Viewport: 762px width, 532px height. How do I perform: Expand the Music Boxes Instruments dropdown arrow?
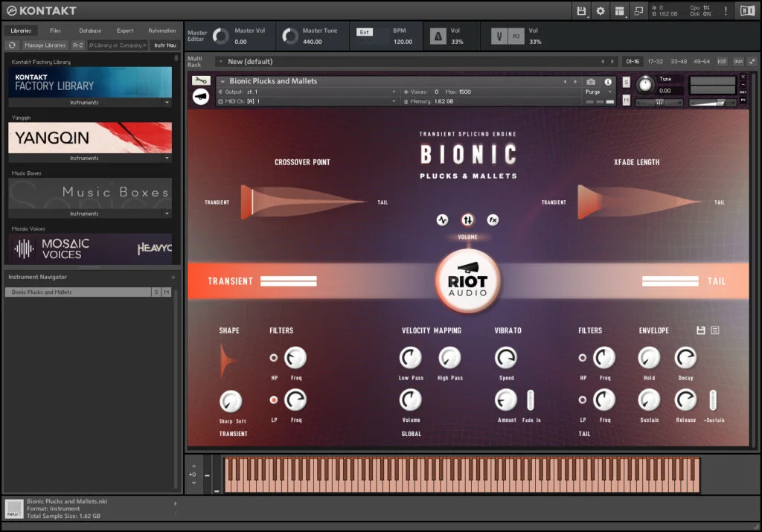167,214
